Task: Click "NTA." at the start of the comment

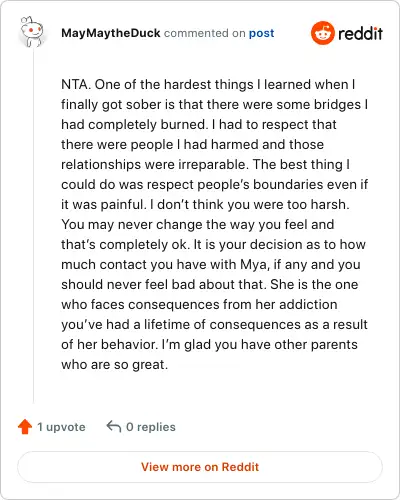Action: [76, 84]
